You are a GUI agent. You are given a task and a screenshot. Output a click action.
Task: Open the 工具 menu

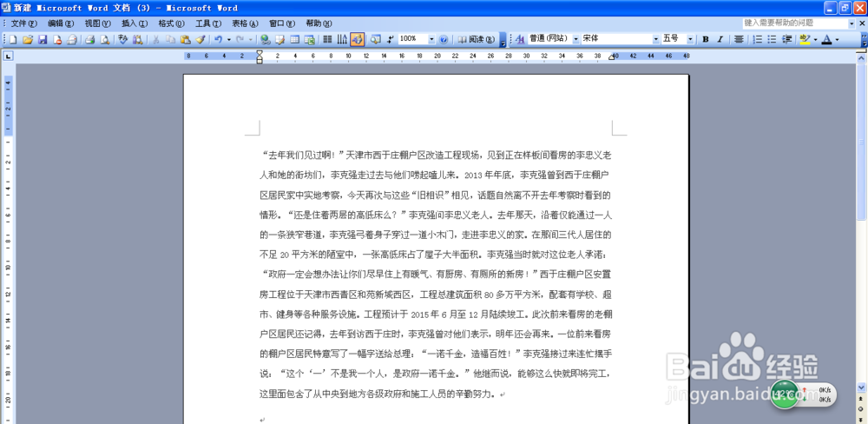click(x=208, y=23)
